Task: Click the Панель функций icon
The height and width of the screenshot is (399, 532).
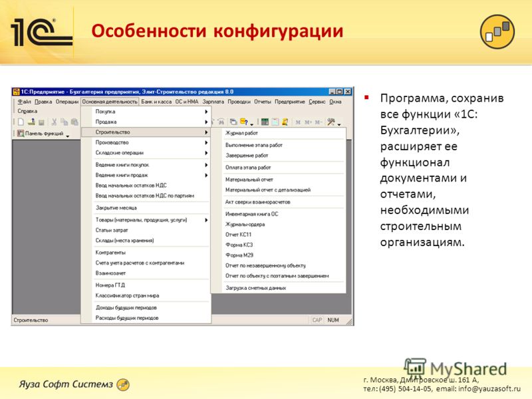Action: [x=21, y=134]
